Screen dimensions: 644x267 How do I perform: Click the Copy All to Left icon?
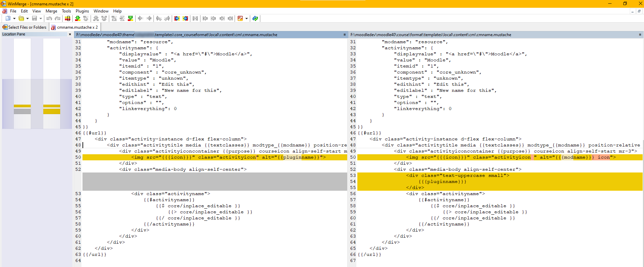[185, 19]
